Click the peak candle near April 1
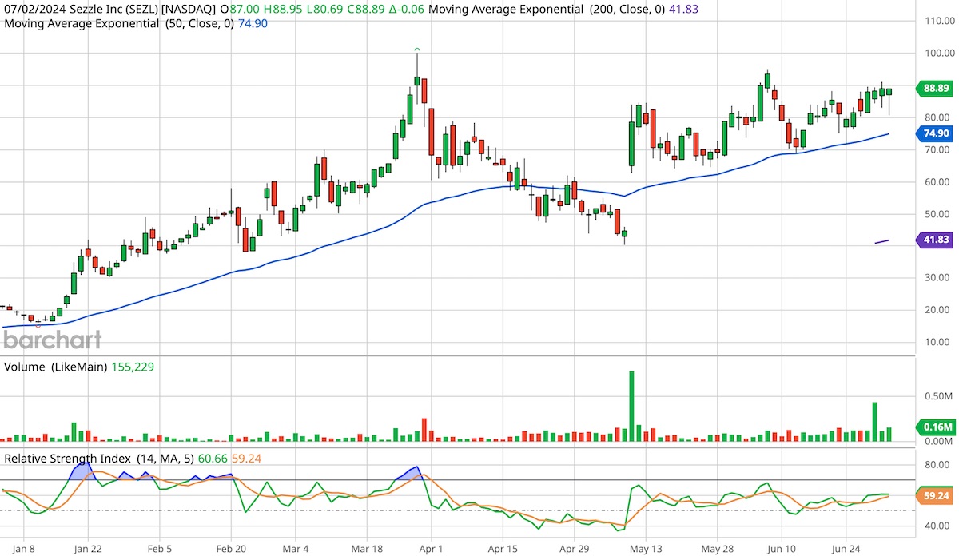 416,80
